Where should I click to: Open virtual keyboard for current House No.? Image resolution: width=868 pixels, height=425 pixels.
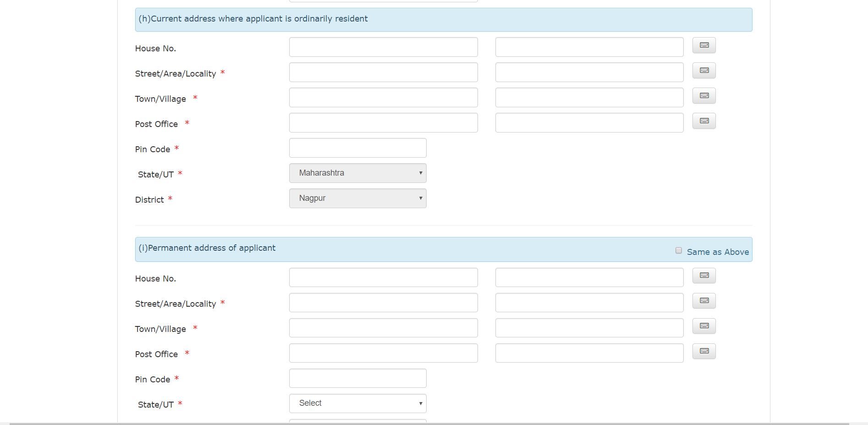pos(704,45)
